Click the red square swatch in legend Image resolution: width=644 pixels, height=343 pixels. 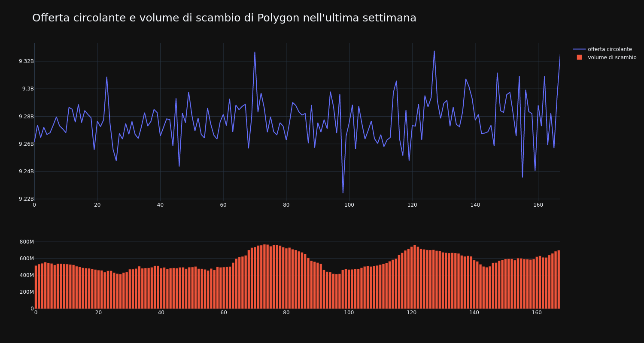pyautogui.click(x=579, y=57)
